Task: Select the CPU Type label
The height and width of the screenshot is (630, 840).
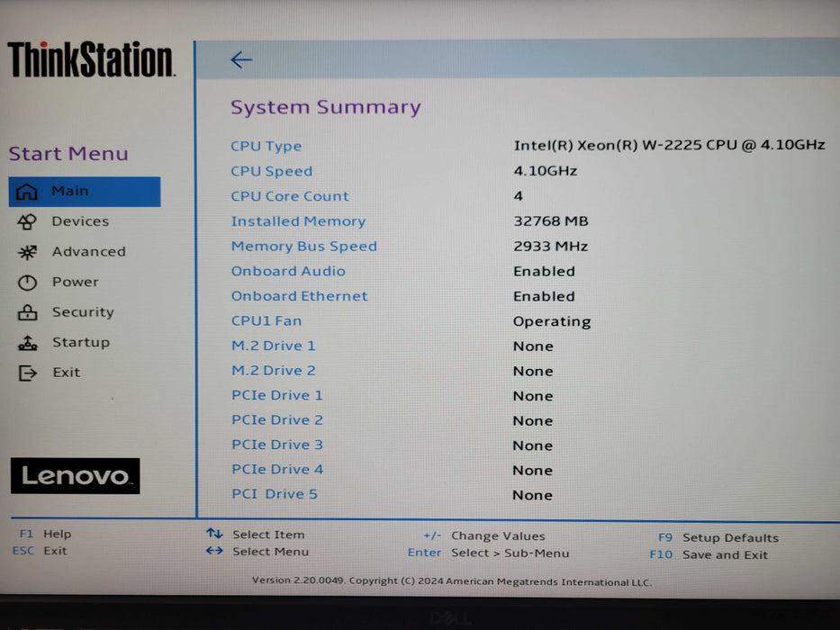Action: pos(266,146)
